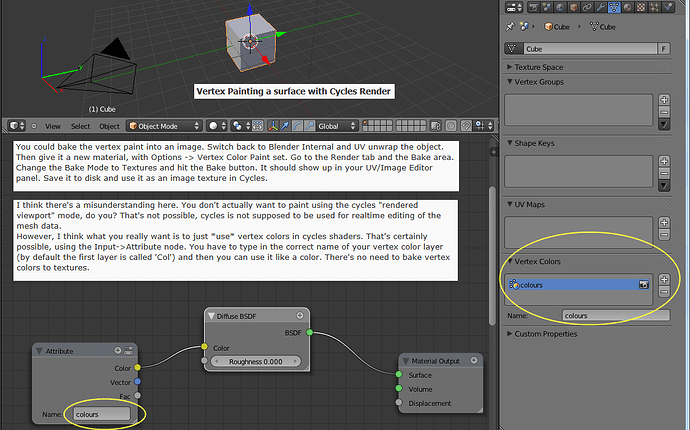The width and height of the screenshot is (690, 430).
Task: Add a new shape key
Action: click(664, 161)
